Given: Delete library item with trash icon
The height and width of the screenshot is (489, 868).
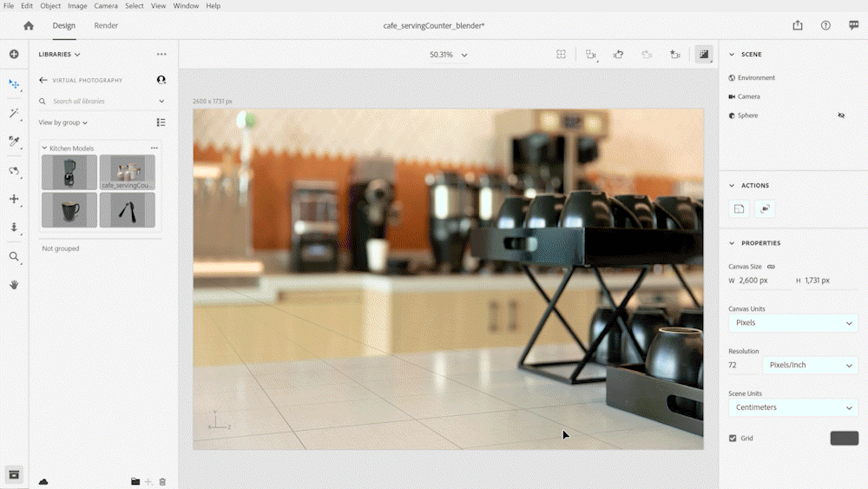Looking at the screenshot, I should (x=162, y=481).
